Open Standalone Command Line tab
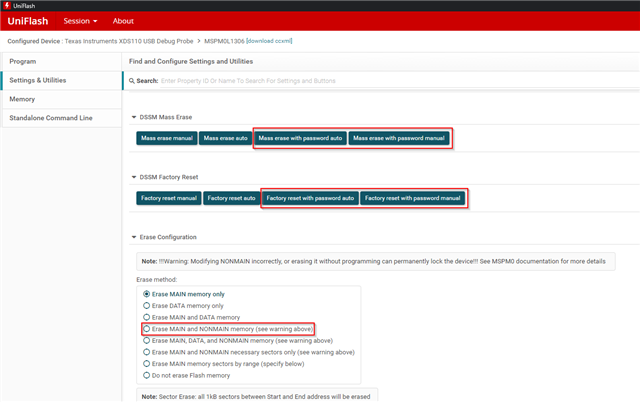Viewport: 640px width, 402px height. [x=61, y=118]
